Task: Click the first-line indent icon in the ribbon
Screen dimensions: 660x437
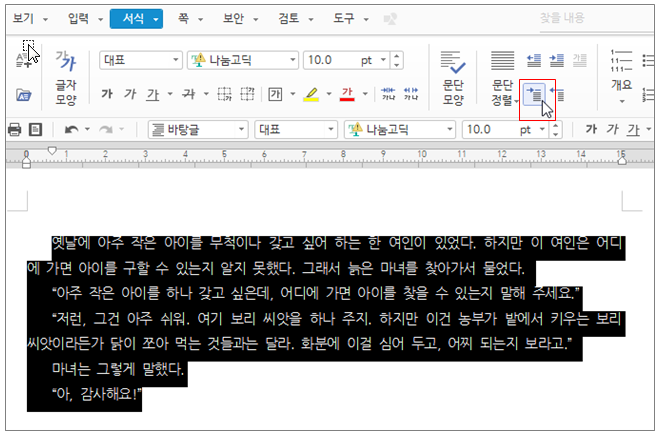Action: (x=535, y=95)
